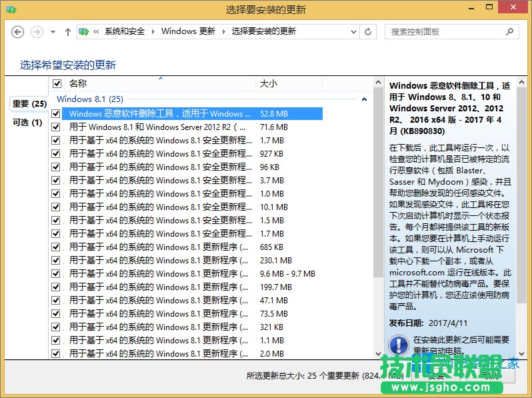The height and width of the screenshot is (398, 532).
Task: Click the Back navigation arrow
Action: coord(18,31)
